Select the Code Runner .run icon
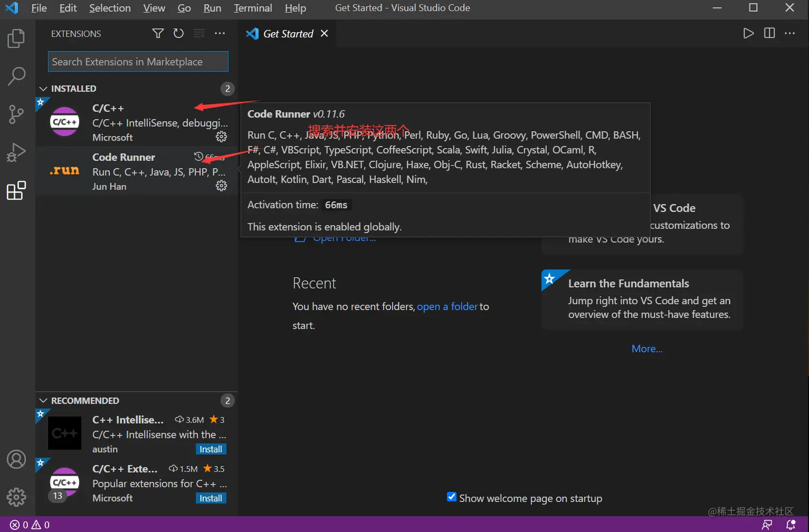 [x=65, y=171]
